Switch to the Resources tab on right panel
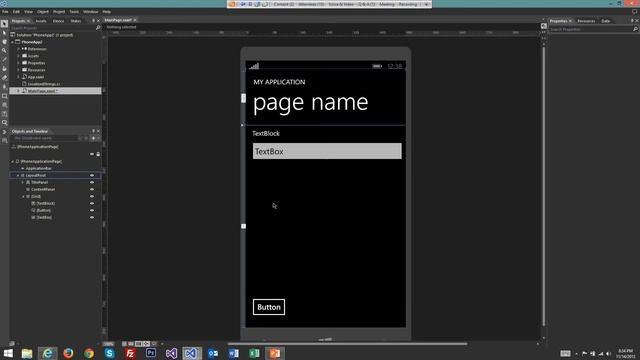This screenshot has height=360, width=640. click(586, 21)
